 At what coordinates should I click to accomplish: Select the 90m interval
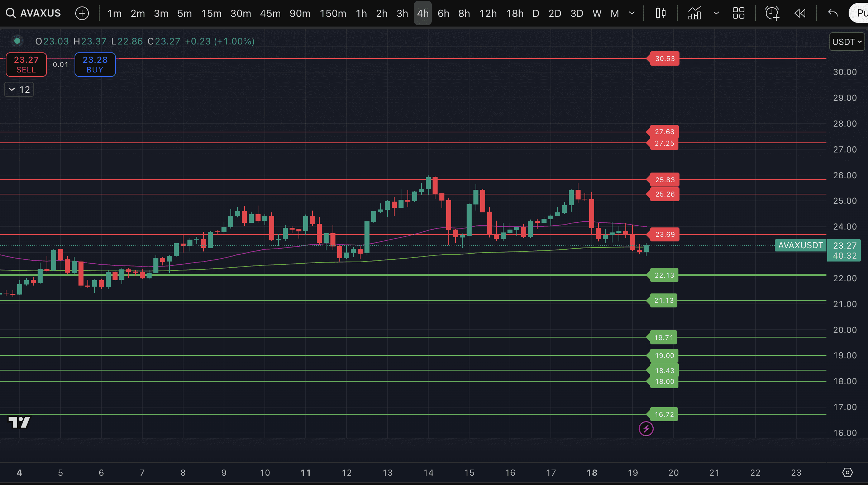coord(300,13)
